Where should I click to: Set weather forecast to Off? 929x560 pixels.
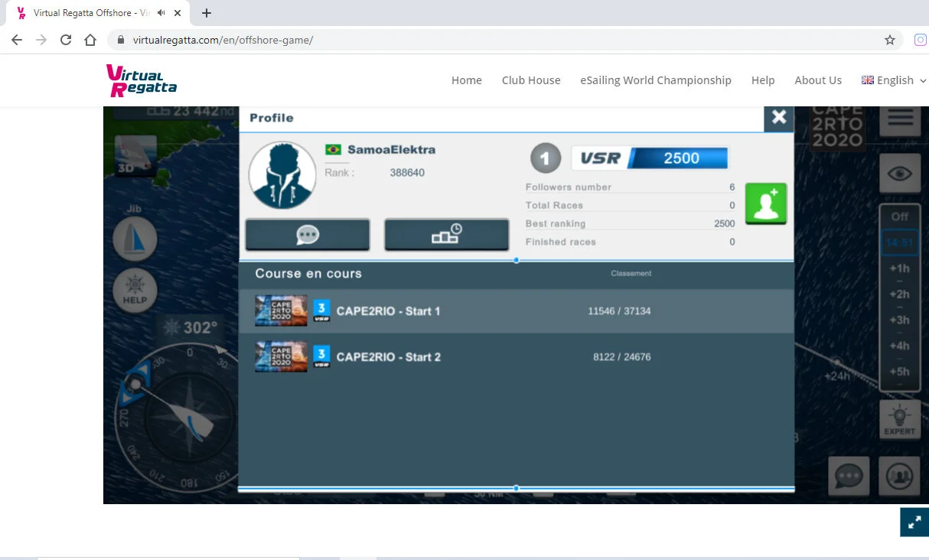tap(899, 217)
